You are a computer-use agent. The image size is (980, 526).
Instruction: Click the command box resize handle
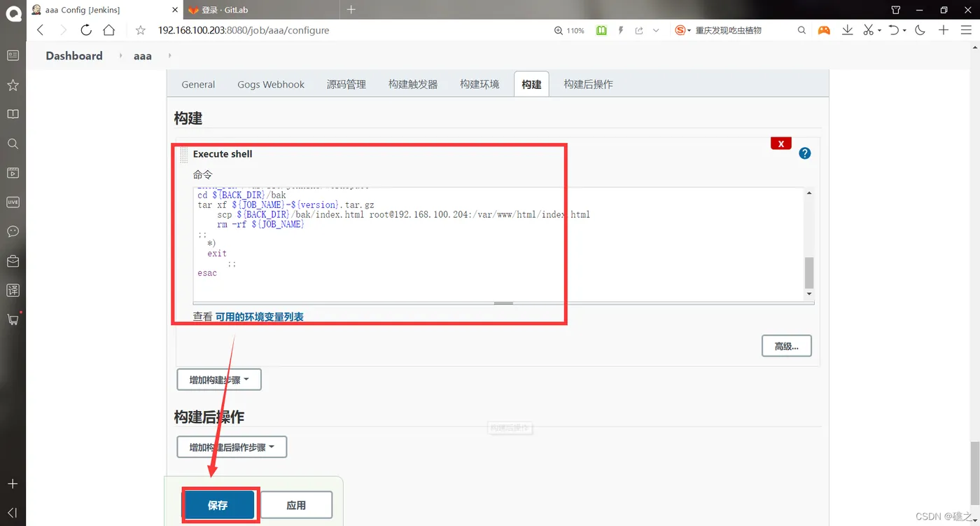[503, 303]
